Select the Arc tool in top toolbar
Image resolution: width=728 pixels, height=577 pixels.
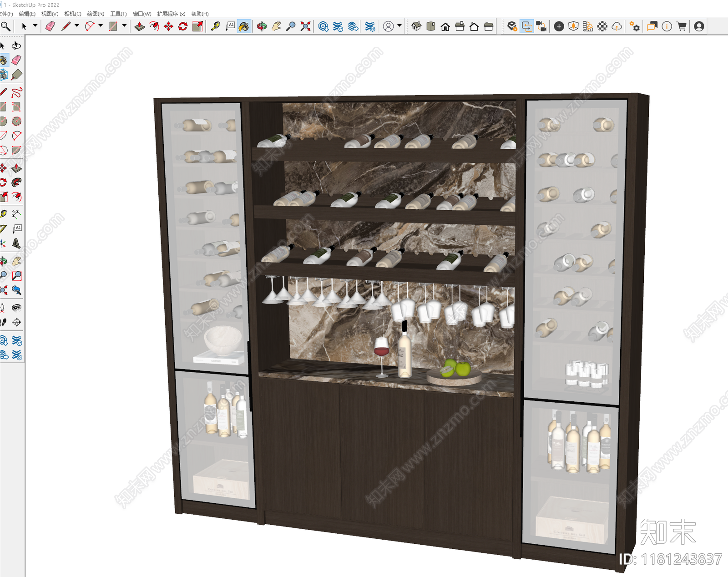pyautogui.click(x=90, y=26)
